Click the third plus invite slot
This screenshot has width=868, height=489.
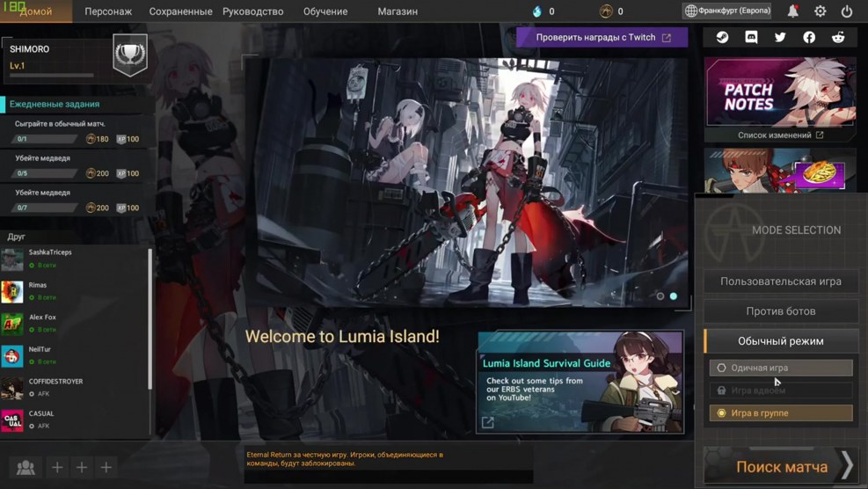click(106, 467)
